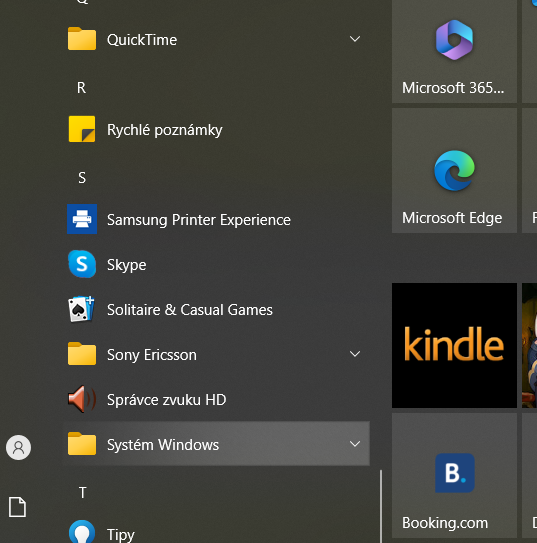The image size is (537, 543).
Task: Open the user account avatar icon
Action: click(18, 447)
